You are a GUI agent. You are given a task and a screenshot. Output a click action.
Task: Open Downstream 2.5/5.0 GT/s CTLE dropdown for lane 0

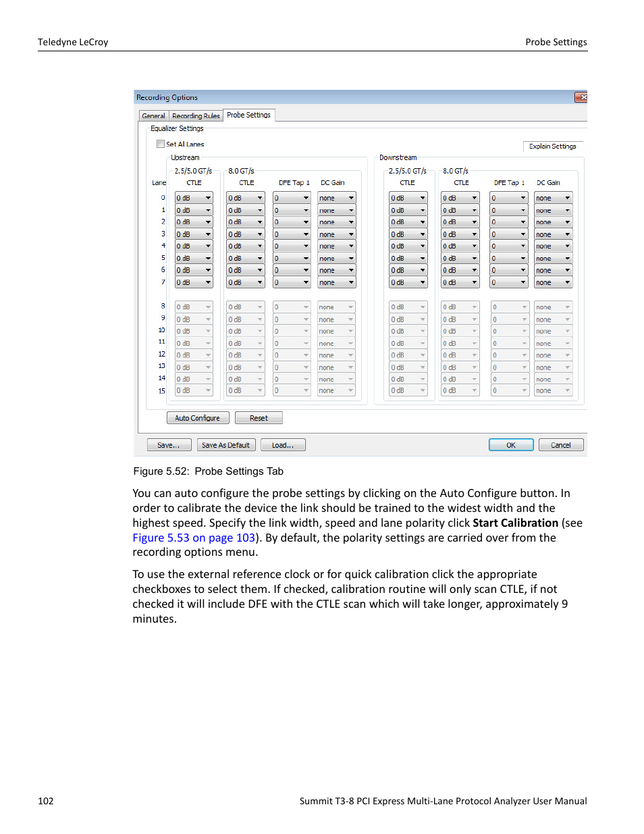(x=408, y=198)
